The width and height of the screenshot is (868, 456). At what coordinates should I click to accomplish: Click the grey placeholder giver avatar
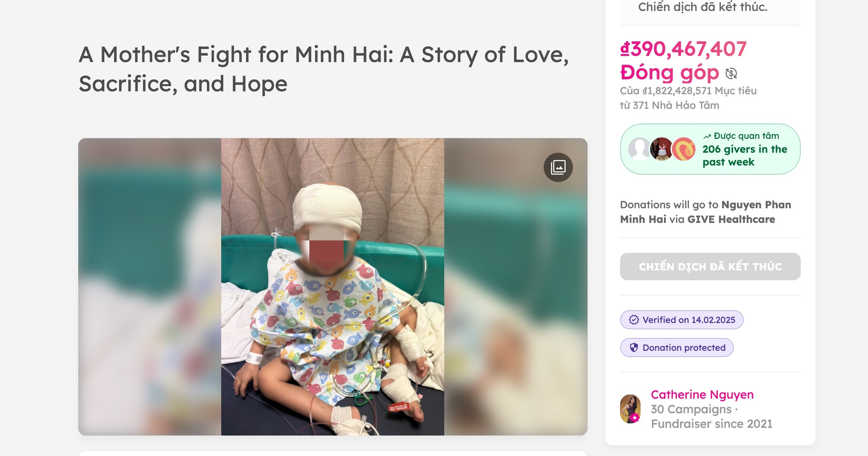(x=639, y=149)
